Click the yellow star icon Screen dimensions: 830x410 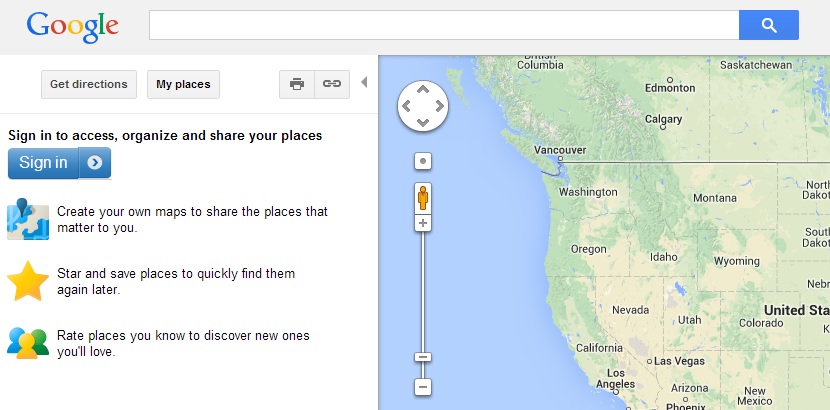pos(28,281)
